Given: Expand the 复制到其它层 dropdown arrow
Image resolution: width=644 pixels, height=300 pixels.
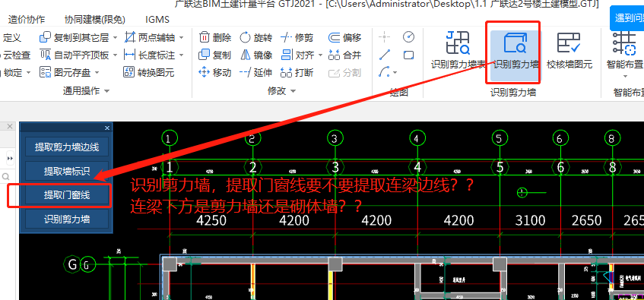Looking at the screenshot, I should pos(115,38).
